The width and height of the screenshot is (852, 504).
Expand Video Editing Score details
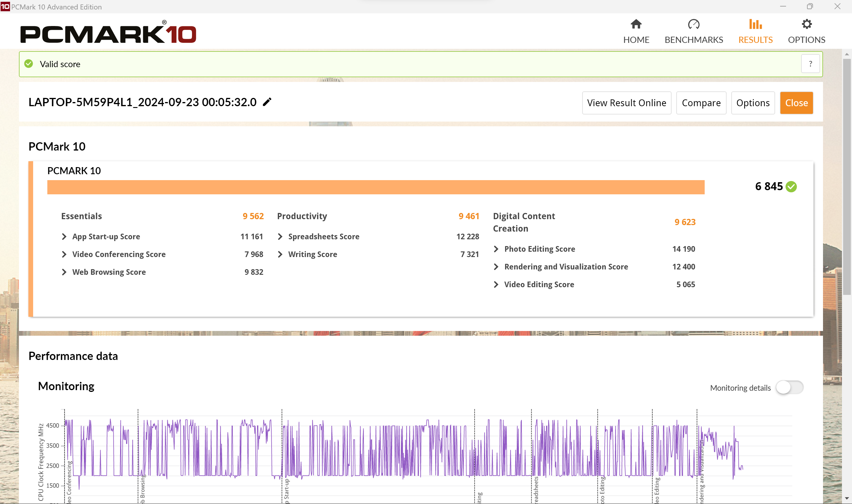(x=496, y=284)
